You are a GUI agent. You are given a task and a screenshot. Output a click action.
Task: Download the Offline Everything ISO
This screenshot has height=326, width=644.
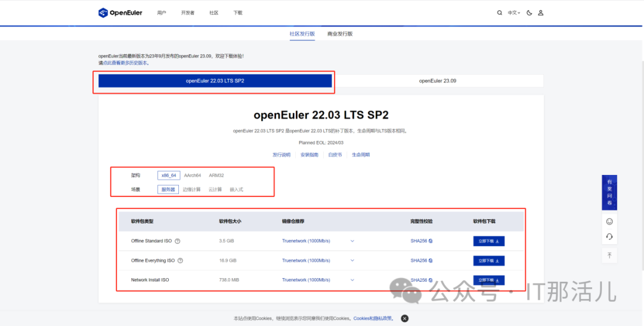488,260
